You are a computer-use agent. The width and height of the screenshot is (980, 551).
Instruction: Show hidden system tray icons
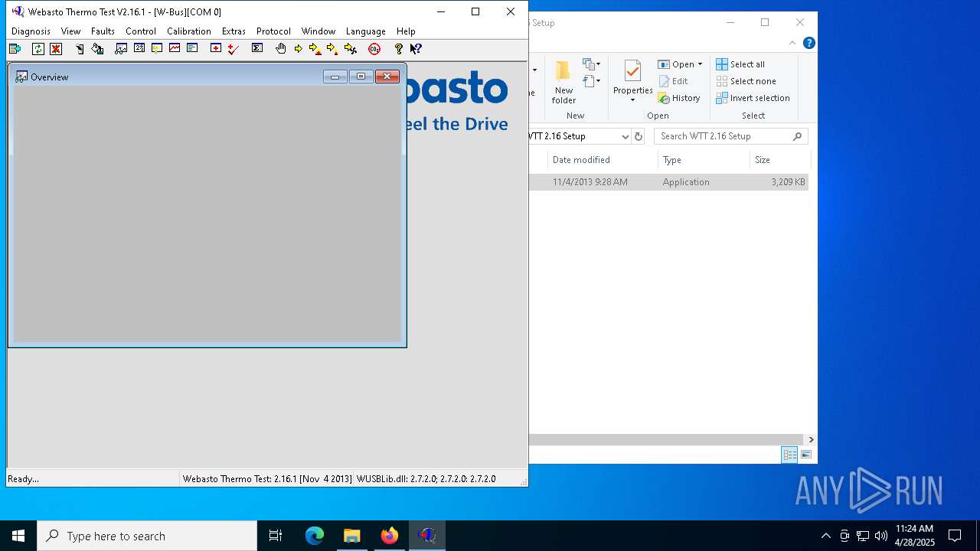click(825, 536)
